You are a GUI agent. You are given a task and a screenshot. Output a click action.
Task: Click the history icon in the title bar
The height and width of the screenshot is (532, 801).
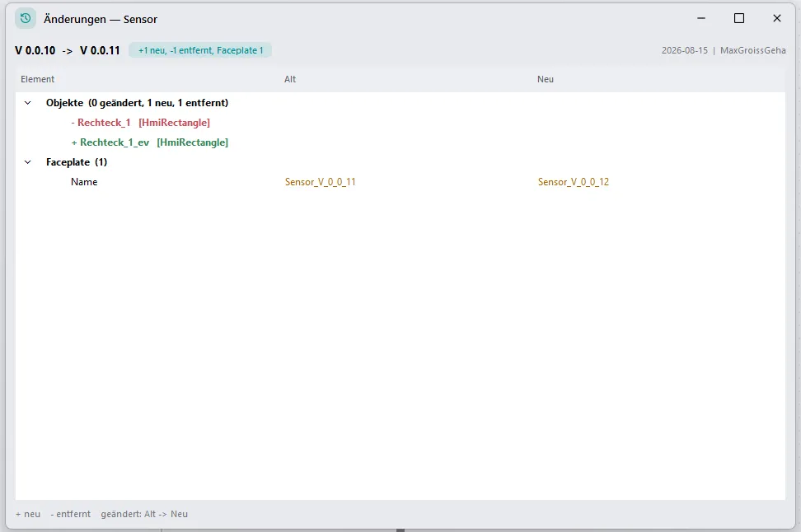point(26,19)
